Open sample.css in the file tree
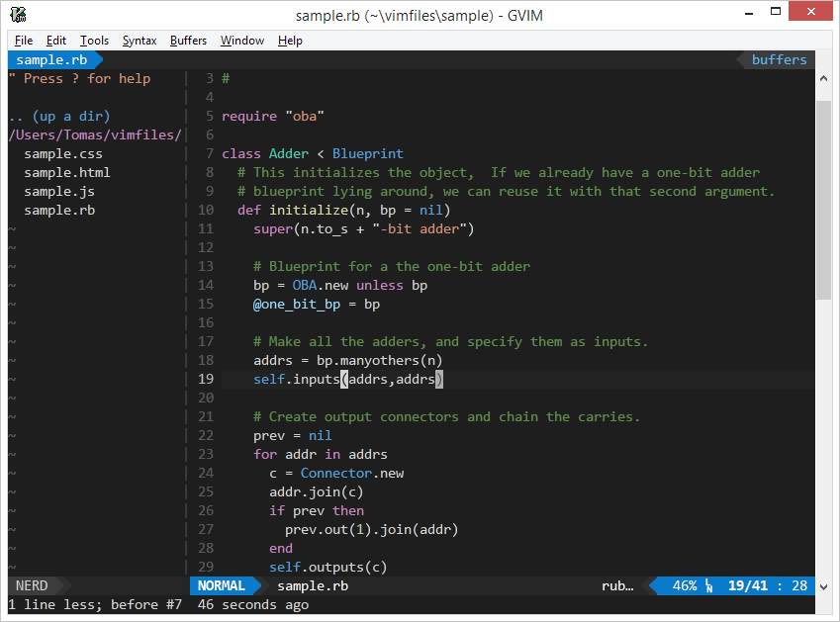This screenshot has width=840, height=622. [x=63, y=154]
